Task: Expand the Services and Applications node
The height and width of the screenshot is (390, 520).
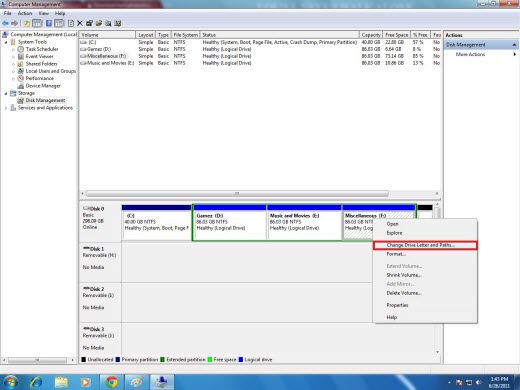Action: click(6, 108)
